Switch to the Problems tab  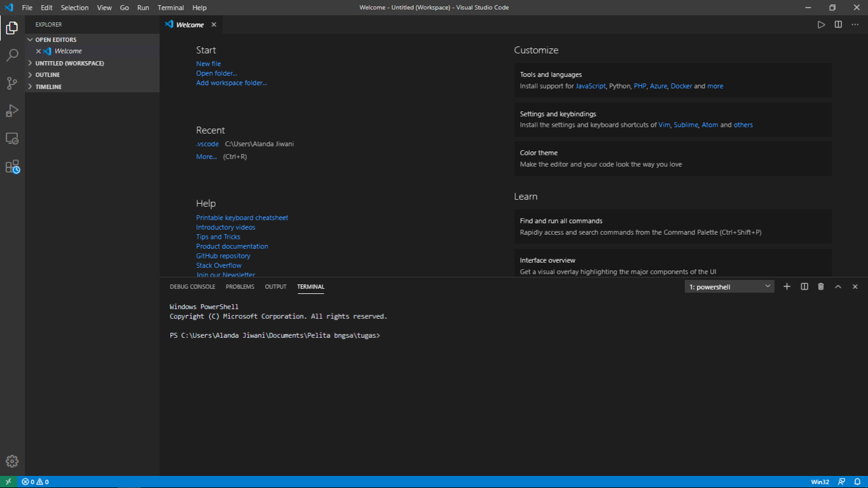240,287
